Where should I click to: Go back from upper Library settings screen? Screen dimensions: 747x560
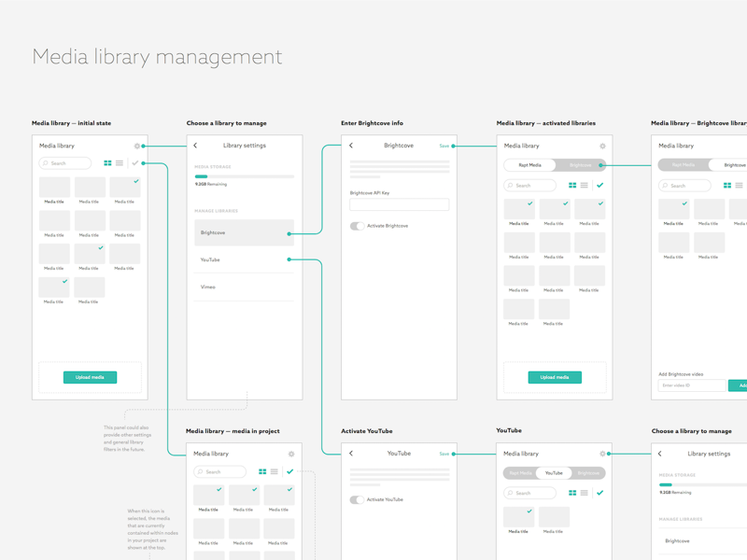point(195,146)
